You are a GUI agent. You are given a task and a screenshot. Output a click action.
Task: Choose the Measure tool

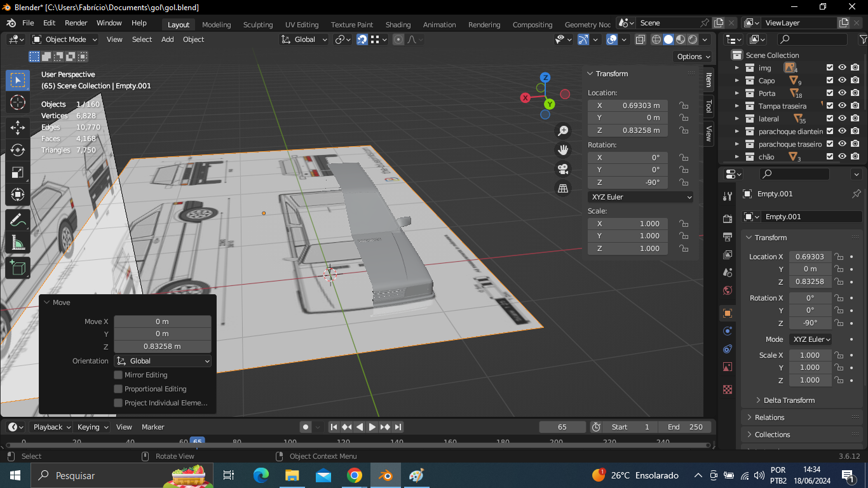coord(18,244)
